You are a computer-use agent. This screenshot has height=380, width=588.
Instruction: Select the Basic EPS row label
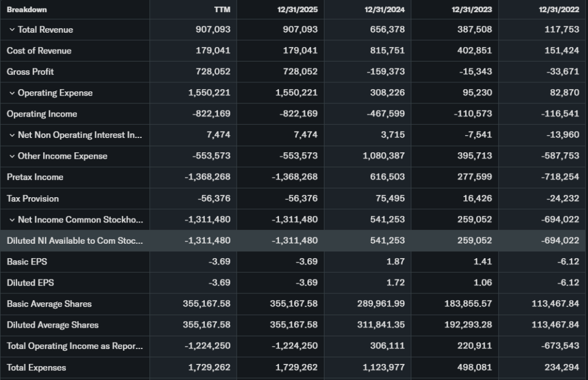(x=27, y=262)
